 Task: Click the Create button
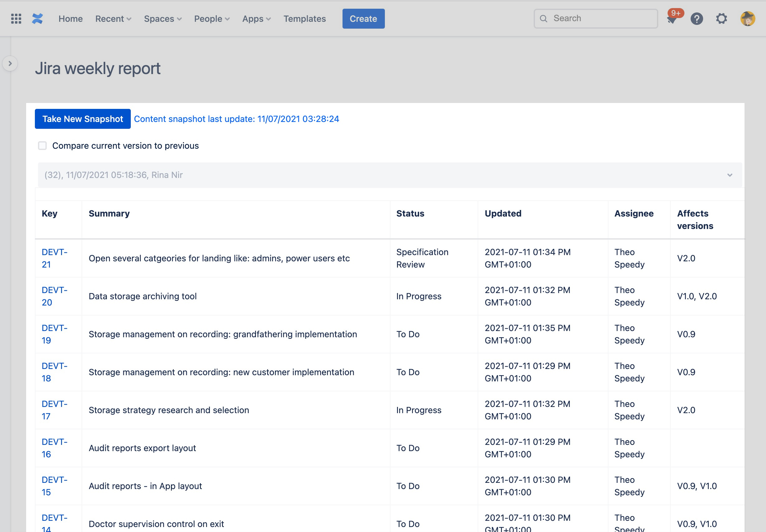(363, 19)
